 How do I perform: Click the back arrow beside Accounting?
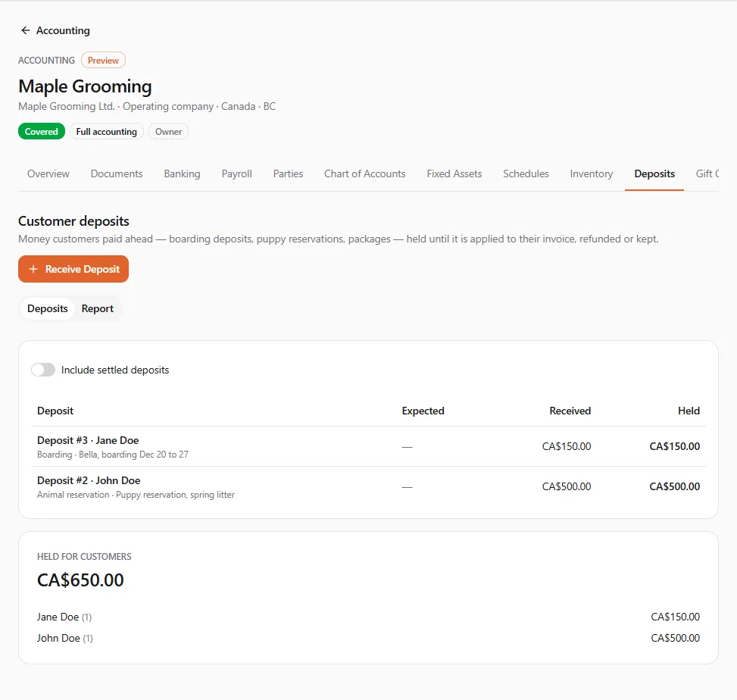(x=26, y=30)
